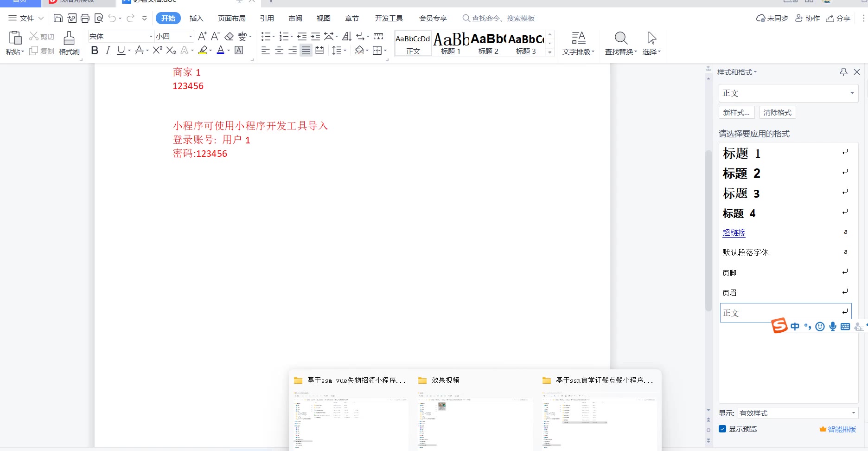Screen dimensions: 868x451
Task: Open the 显示 有效样式 dropdown
Action: [x=853, y=413]
